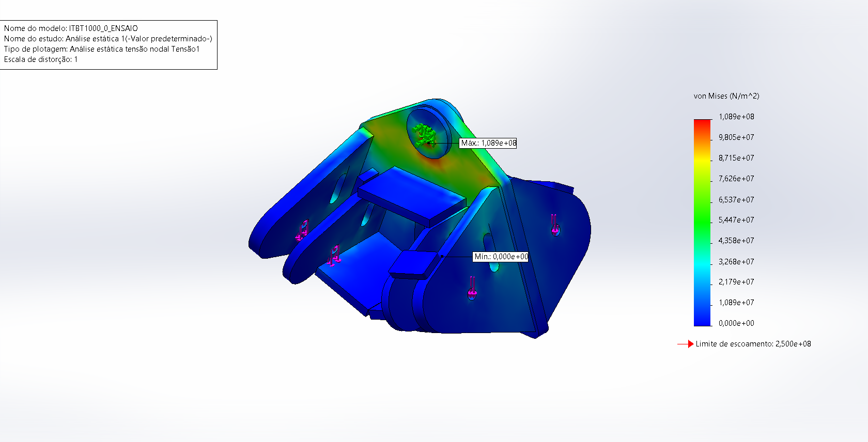Select the Máx.: 1,089e+08 annotation label
This screenshot has width=868, height=442.
click(488, 143)
